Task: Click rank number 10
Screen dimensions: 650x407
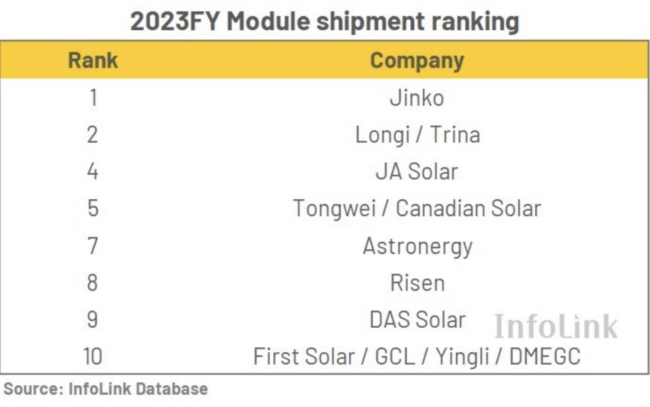Action: (93, 356)
